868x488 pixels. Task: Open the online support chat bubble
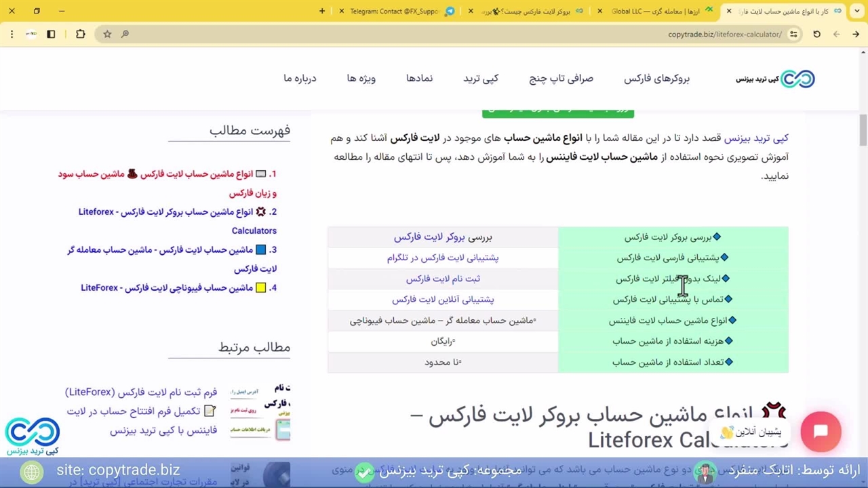tap(821, 432)
